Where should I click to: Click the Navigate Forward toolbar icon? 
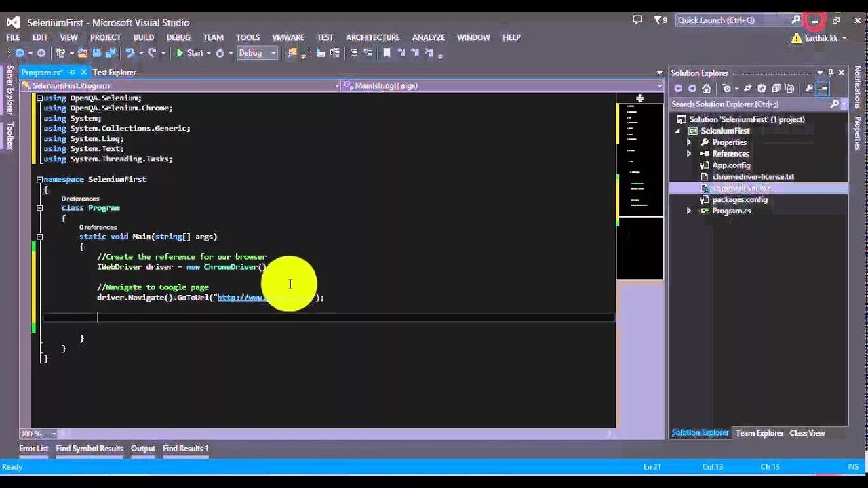41,53
